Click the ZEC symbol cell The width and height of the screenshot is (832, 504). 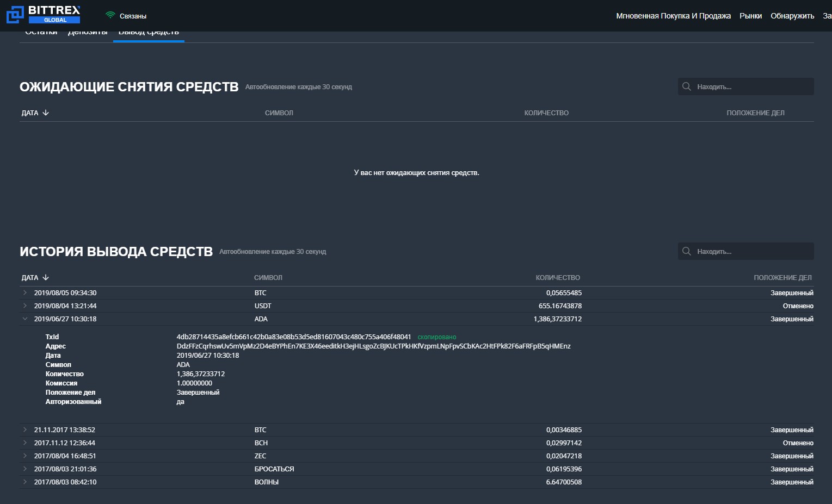(260, 456)
